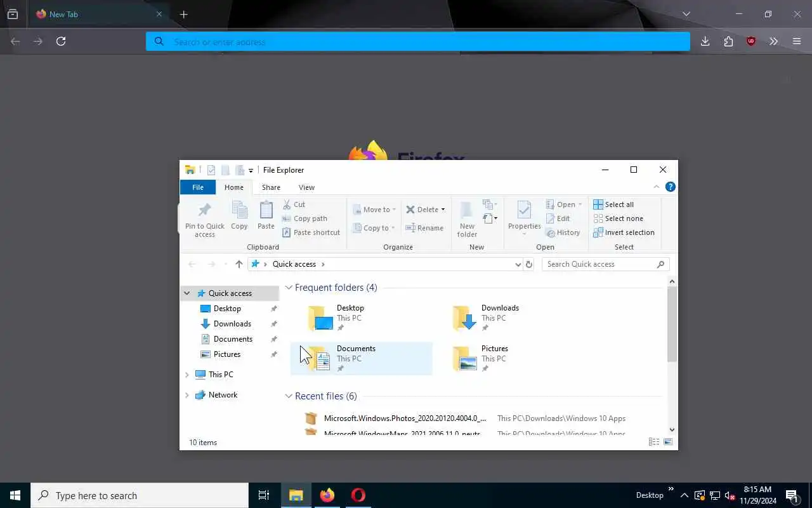Select the Downloads frequent folder tile
The height and width of the screenshot is (508, 812).
pyautogui.click(x=506, y=317)
